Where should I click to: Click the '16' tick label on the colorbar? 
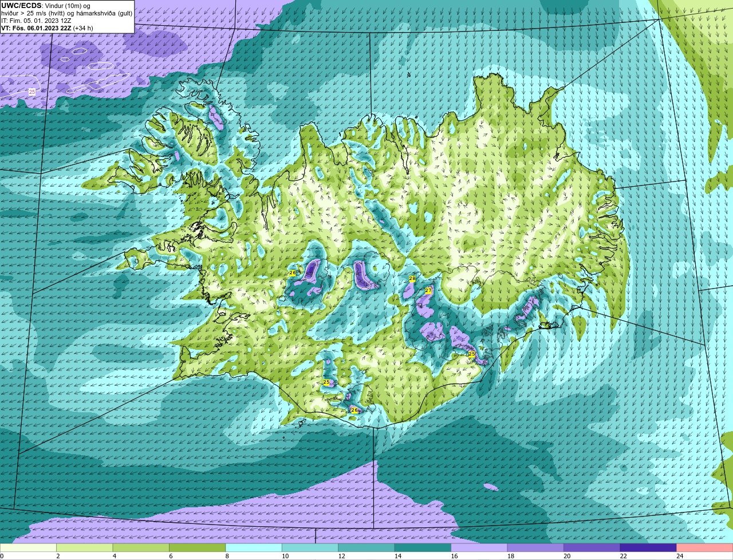tap(454, 556)
